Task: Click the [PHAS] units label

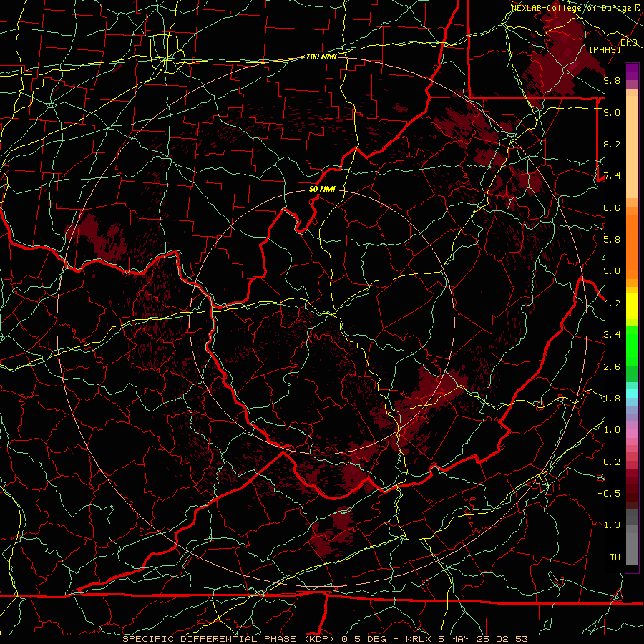Action: click(x=605, y=49)
